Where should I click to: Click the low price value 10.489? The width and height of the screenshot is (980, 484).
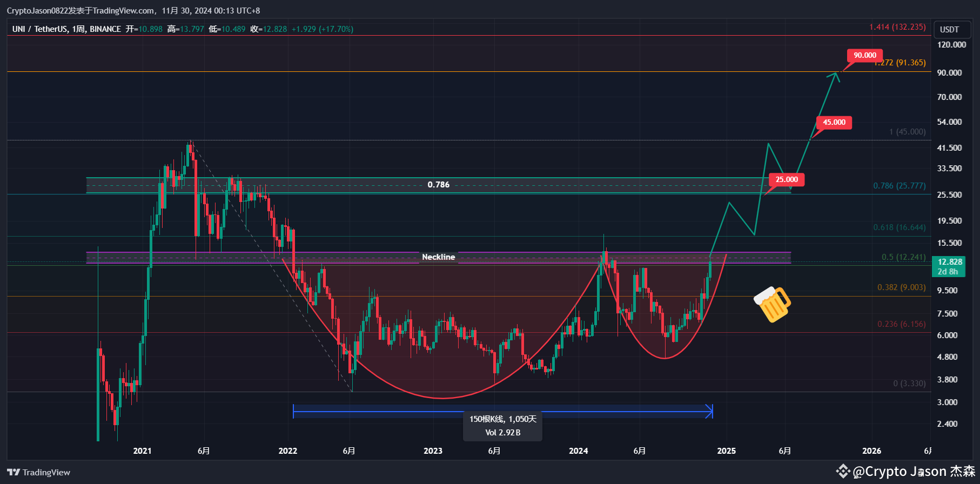click(x=233, y=29)
